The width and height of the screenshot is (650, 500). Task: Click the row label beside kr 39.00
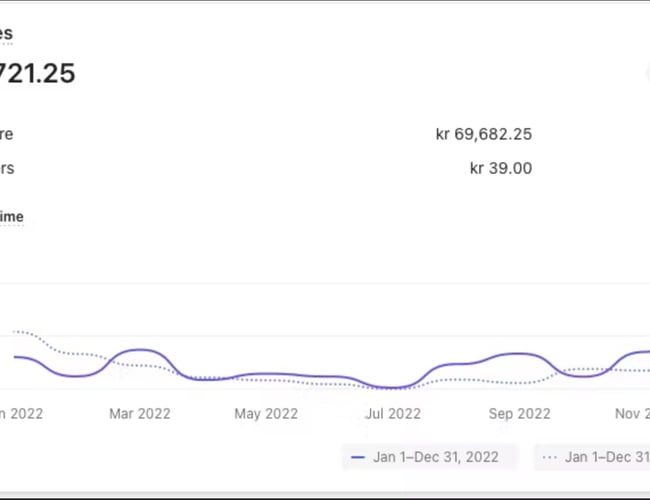click(x=7, y=168)
